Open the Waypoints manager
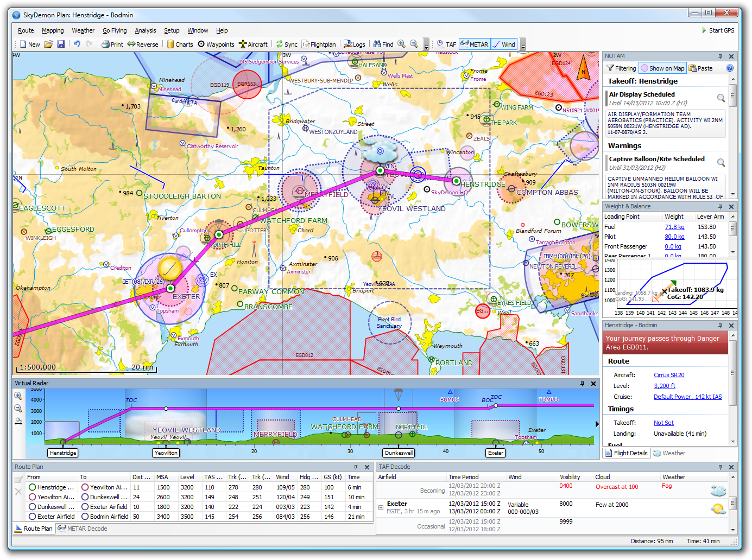 [x=216, y=44]
